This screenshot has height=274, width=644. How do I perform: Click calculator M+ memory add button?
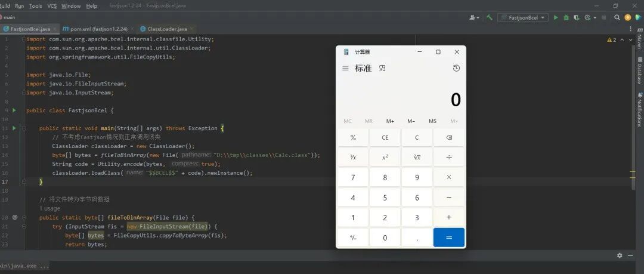[x=390, y=121]
